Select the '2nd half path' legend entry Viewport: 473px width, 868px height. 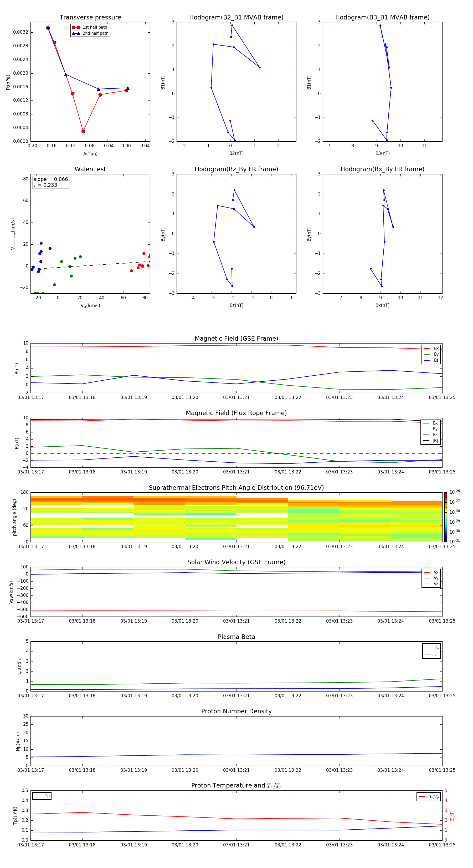tap(90, 33)
